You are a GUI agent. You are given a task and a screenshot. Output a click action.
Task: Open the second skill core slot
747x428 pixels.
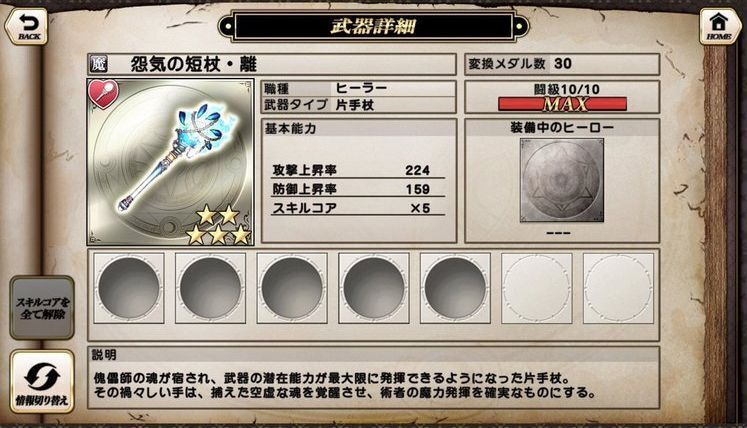(210, 288)
